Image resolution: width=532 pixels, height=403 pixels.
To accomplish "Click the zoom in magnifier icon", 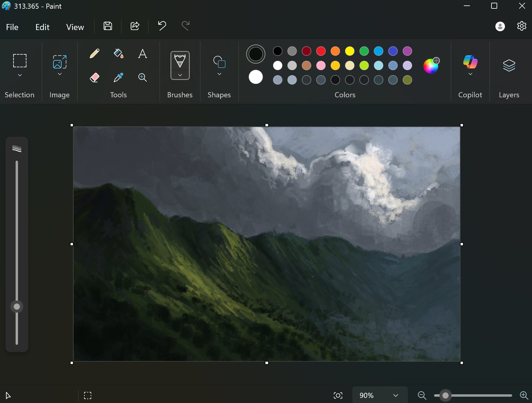I will point(524,395).
